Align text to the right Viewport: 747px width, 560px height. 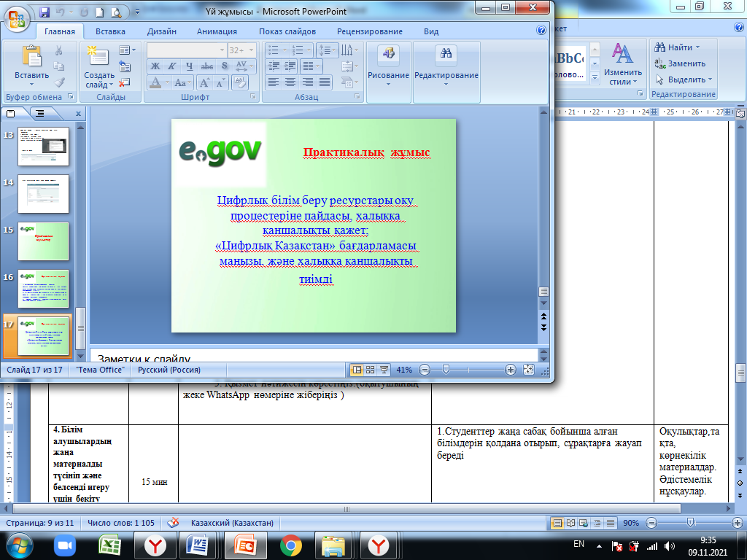click(x=307, y=82)
